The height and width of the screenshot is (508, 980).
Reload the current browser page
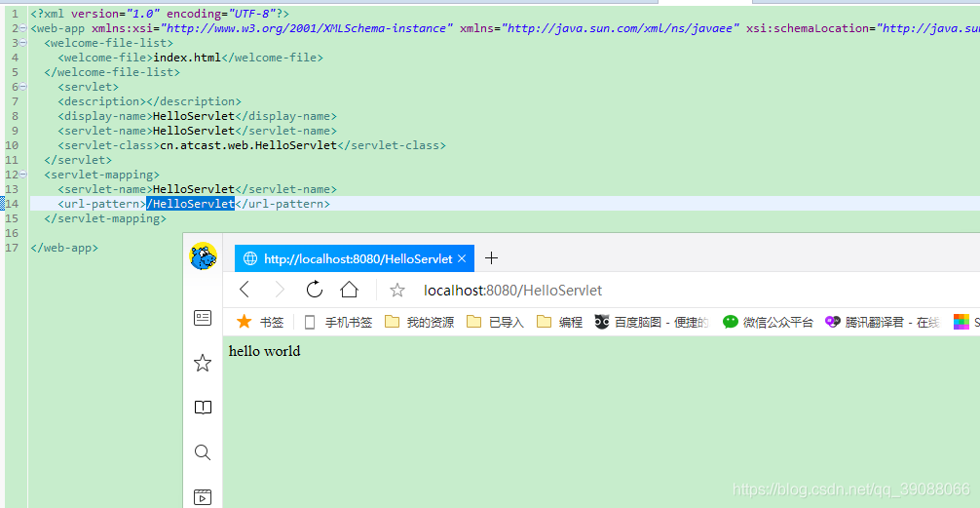[315, 289]
